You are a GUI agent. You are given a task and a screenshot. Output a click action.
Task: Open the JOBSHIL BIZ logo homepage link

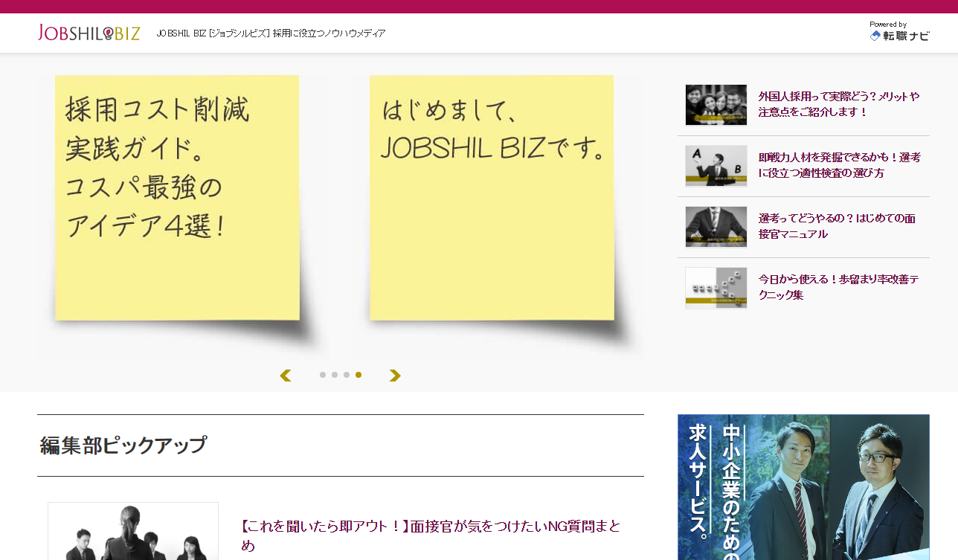(89, 33)
